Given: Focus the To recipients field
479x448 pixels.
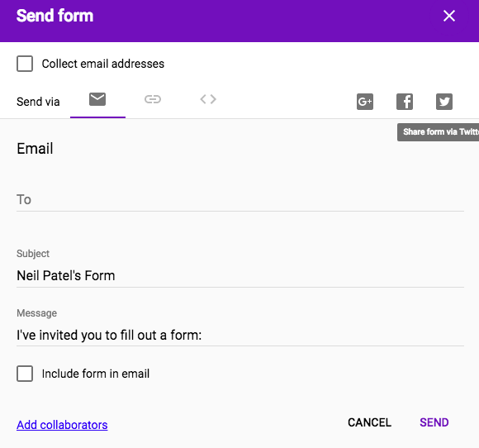Looking at the screenshot, I should [240, 200].
